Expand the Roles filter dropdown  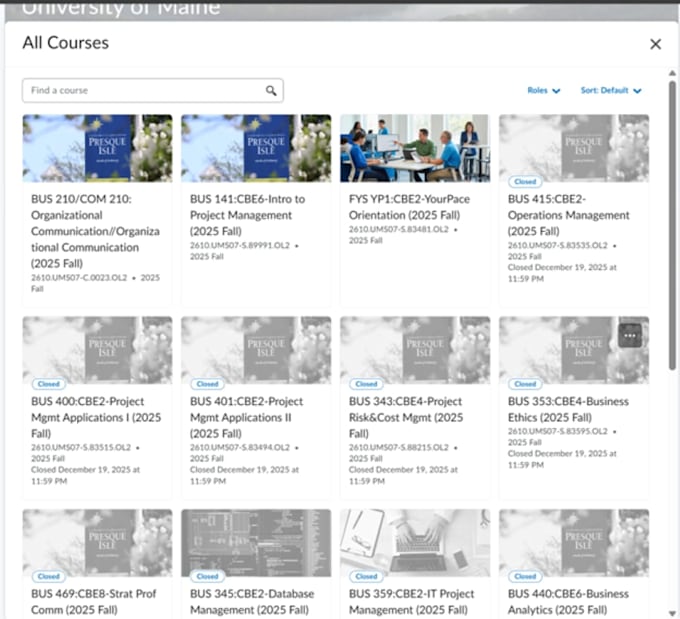[543, 90]
